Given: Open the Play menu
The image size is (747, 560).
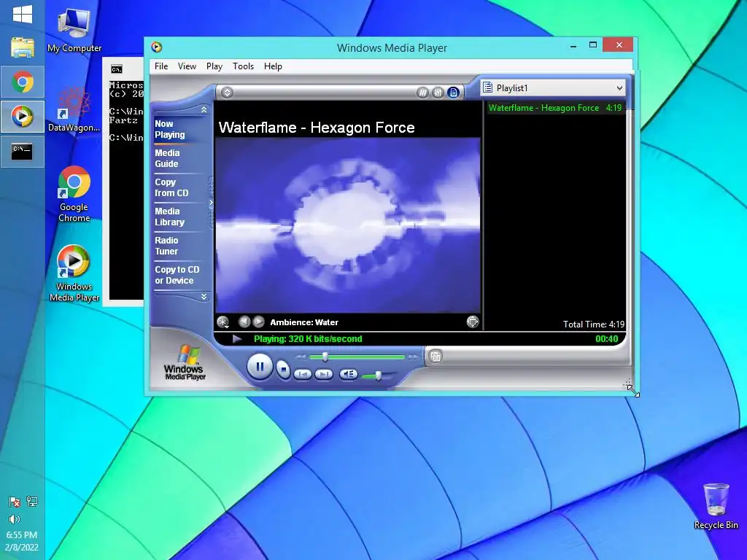Looking at the screenshot, I should 214,66.
